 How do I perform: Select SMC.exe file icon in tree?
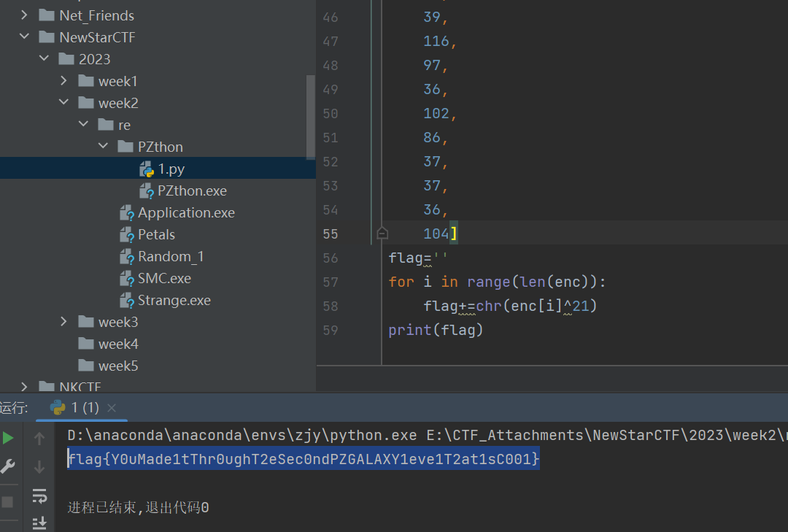click(x=127, y=278)
